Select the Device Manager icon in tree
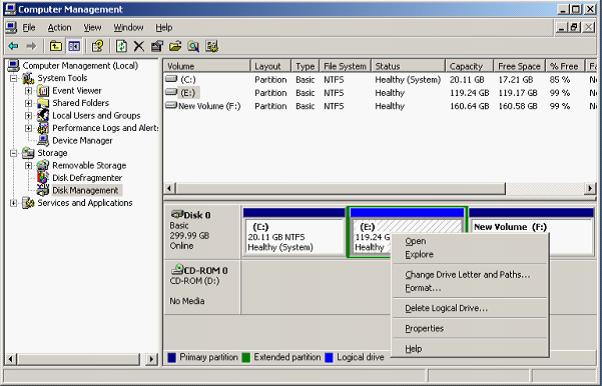The image size is (602, 386). [x=43, y=141]
